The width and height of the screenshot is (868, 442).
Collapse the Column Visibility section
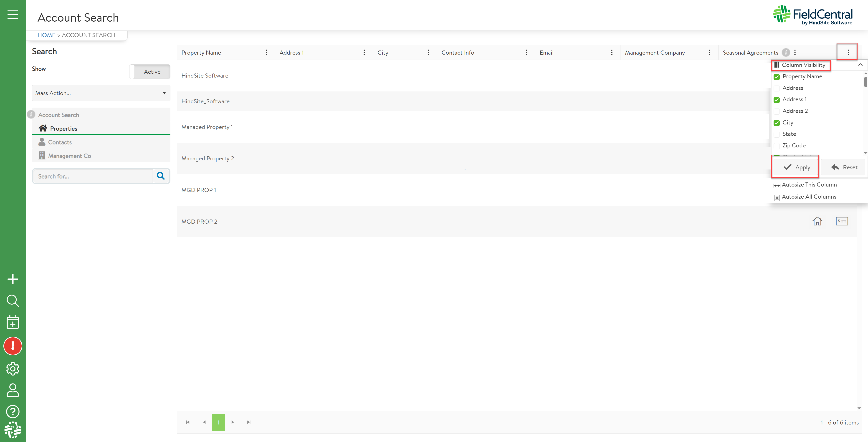point(860,65)
